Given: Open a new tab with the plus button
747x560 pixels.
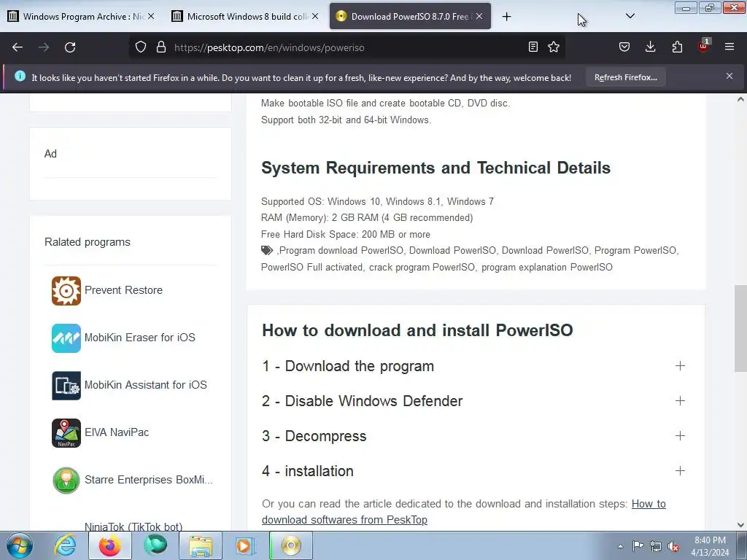Looking at the screenshot, I should (506, 17).
